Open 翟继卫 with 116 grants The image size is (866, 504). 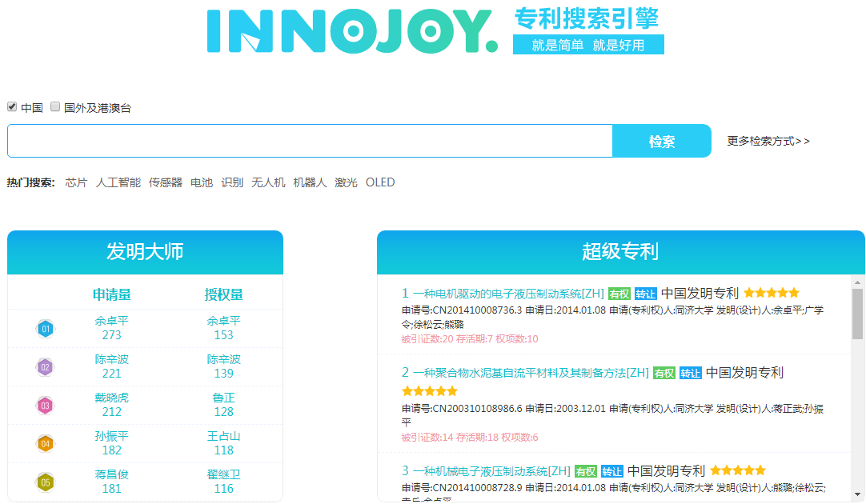[223, 482]
